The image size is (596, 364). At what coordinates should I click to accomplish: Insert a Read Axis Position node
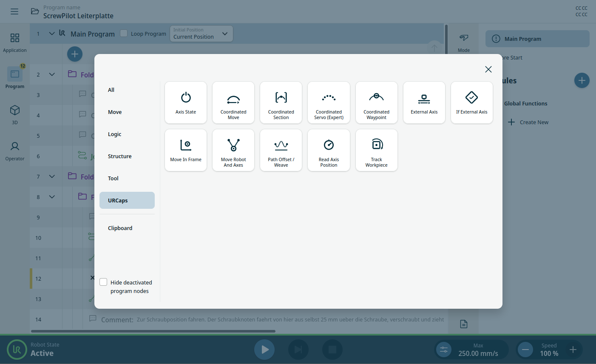coord(329,150)
